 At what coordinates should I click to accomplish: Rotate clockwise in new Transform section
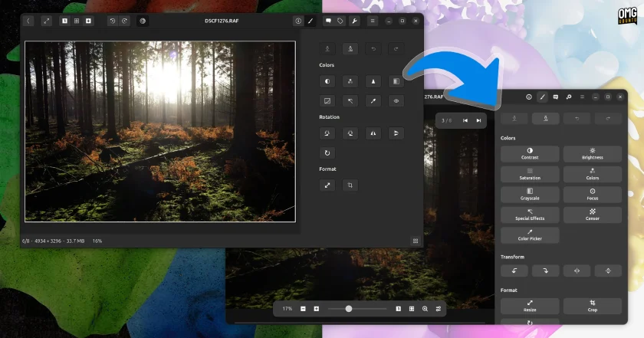(545, 271)
